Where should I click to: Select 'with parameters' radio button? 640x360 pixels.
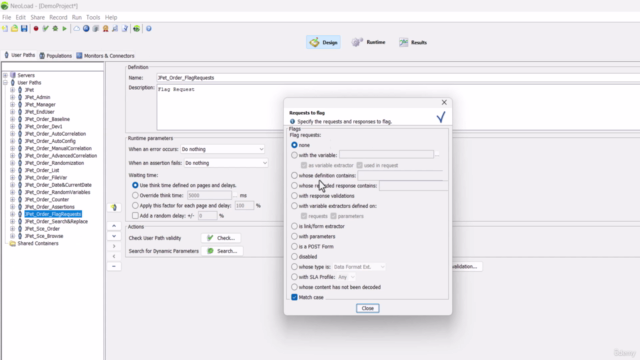tap(294, 236)
